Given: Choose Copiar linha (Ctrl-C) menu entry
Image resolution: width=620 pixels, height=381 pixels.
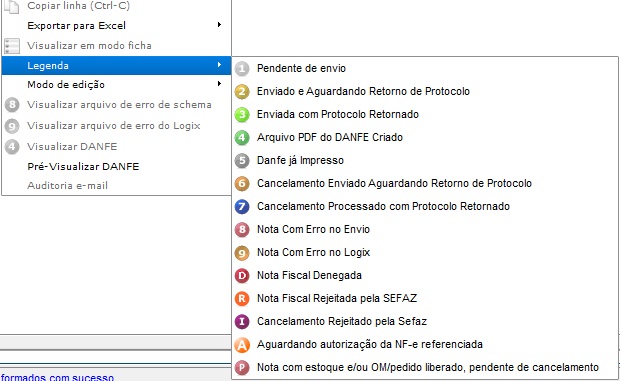Looking at the screenshot, I should point(117,6).
